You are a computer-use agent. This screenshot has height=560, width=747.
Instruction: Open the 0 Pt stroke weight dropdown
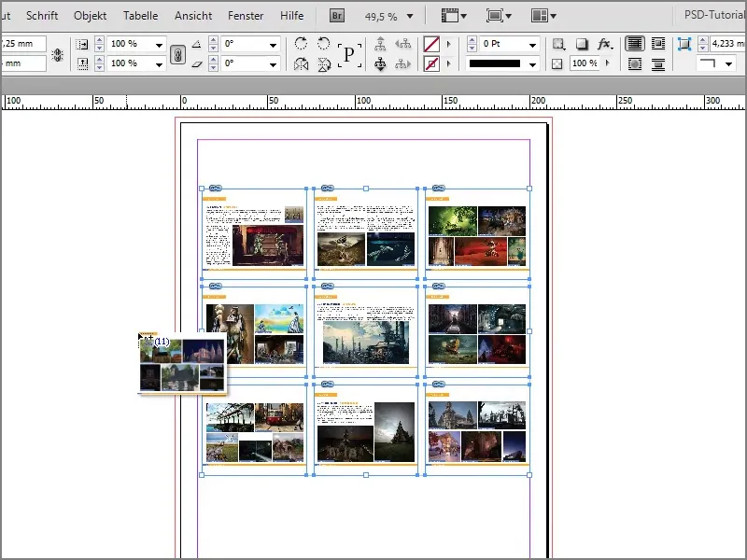532,43
